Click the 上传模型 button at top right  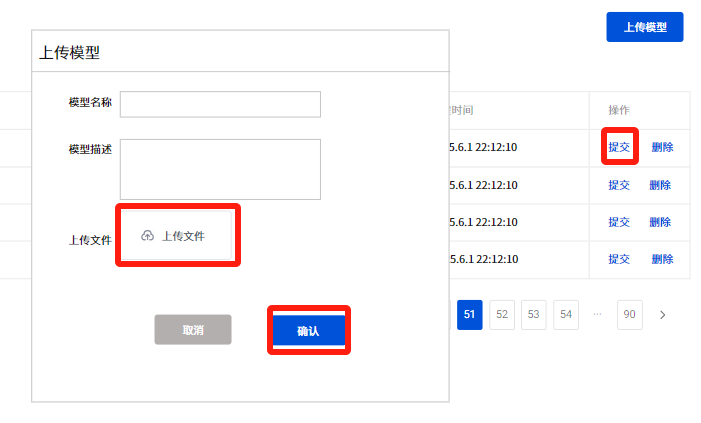click(x=644, y=27)
